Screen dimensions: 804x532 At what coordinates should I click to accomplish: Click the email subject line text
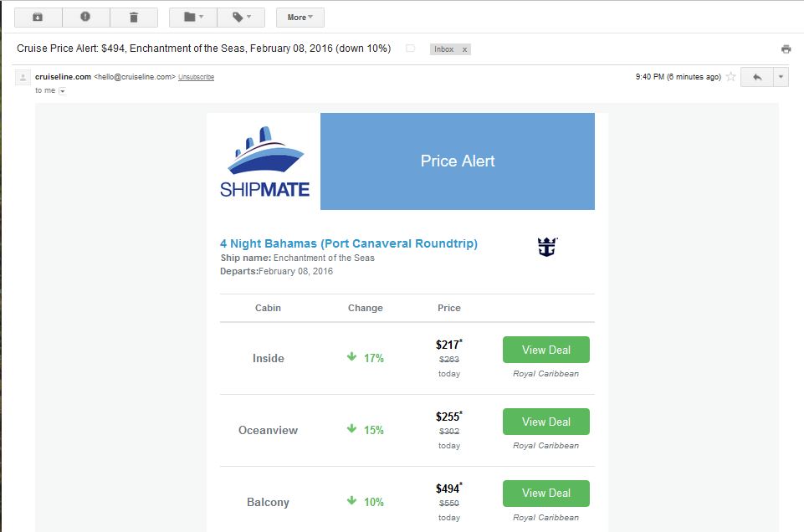[x=203, y=49]
